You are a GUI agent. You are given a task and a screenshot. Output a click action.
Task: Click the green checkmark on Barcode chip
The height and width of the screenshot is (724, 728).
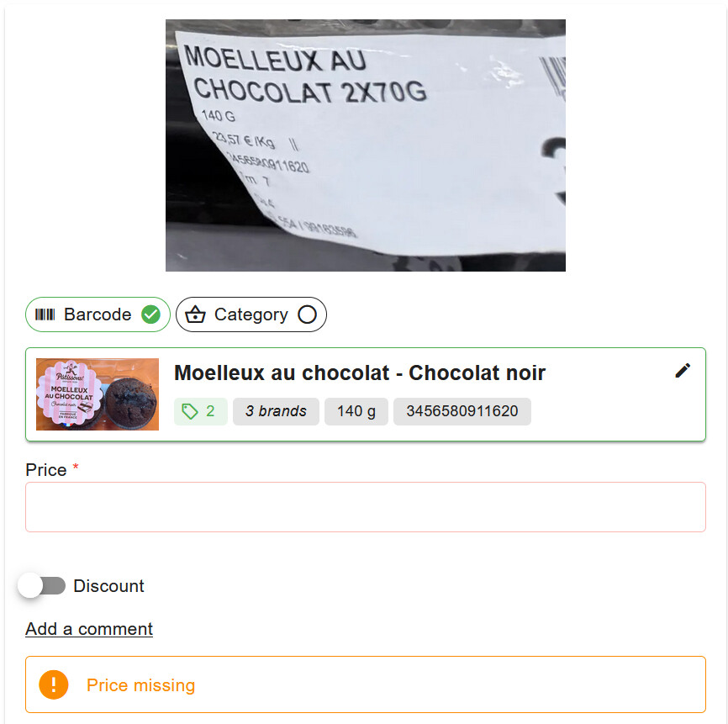click(150, 314)
